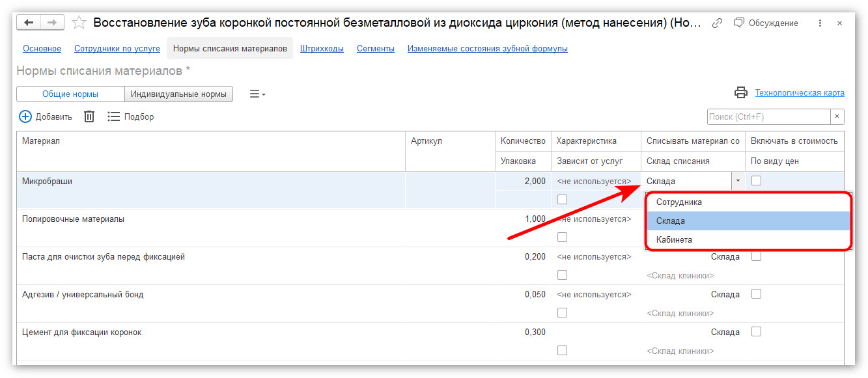Open the three-dot more options menu

click(x=820, y=23)
